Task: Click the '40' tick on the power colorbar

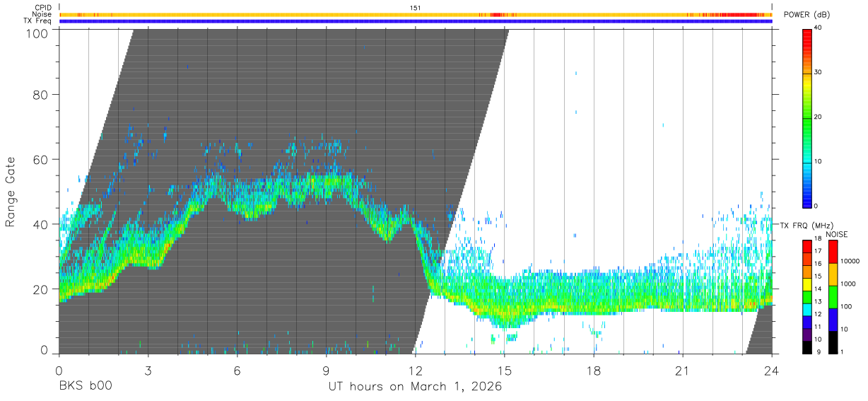Action: click(x=818, y=28)
